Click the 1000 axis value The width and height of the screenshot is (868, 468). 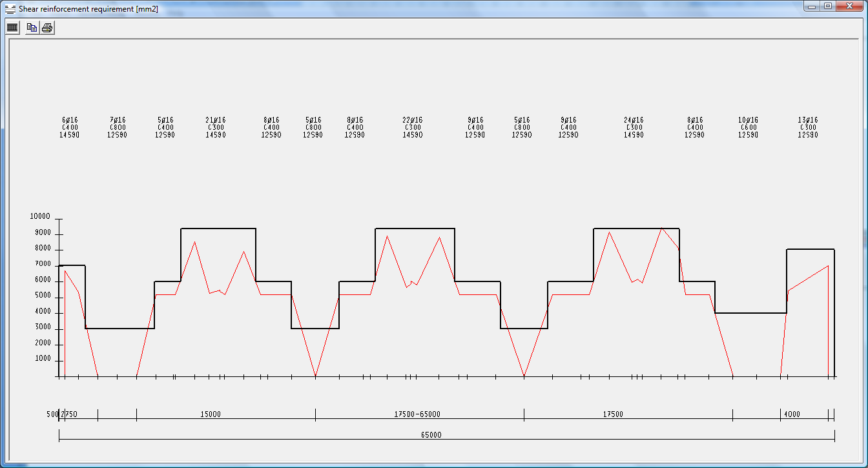[42, 359]
